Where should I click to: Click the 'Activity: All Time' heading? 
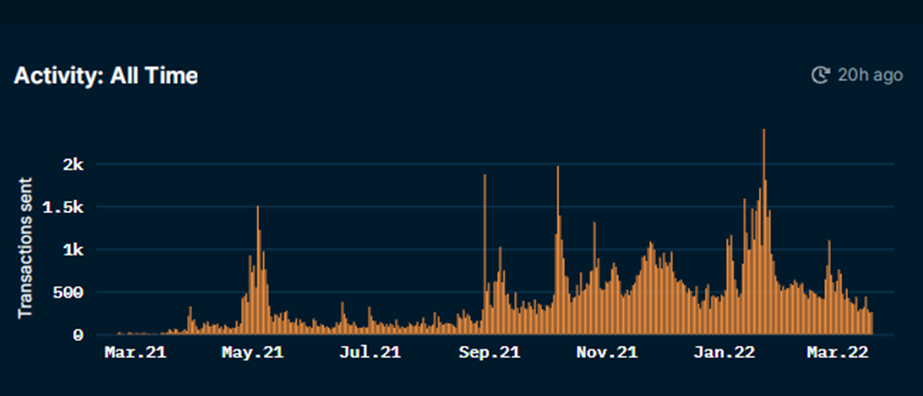[105, 76]
